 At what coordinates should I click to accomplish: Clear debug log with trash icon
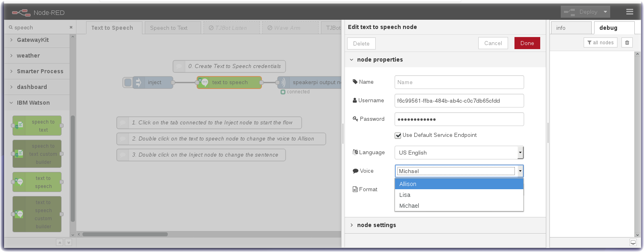(x=627, y=43)
